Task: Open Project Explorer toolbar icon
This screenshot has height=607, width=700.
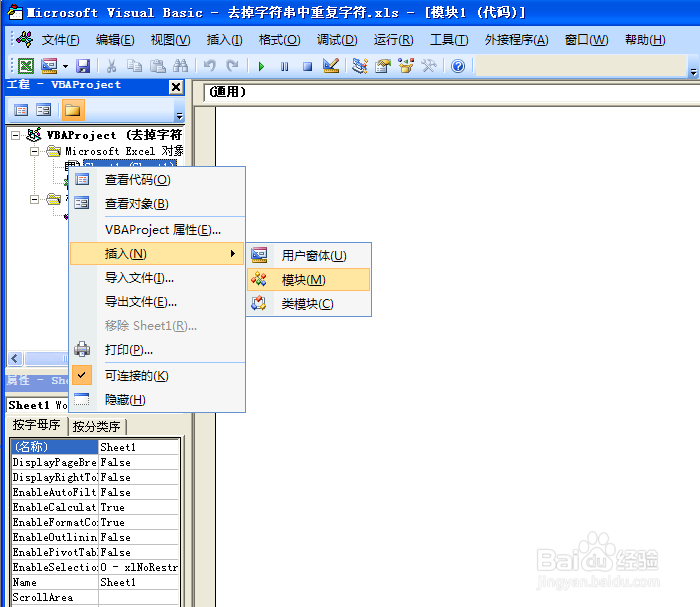Action: click(359, 66)
